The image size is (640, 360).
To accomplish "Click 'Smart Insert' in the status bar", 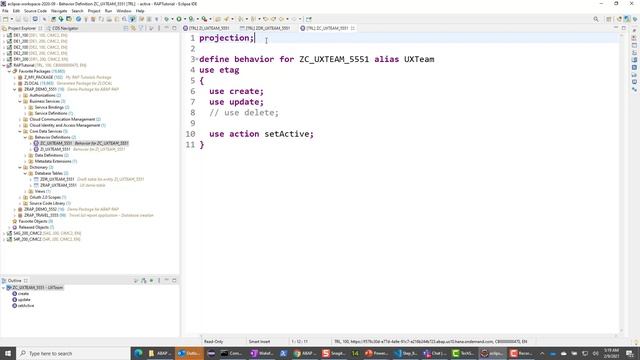I will (x=259, y=341).
